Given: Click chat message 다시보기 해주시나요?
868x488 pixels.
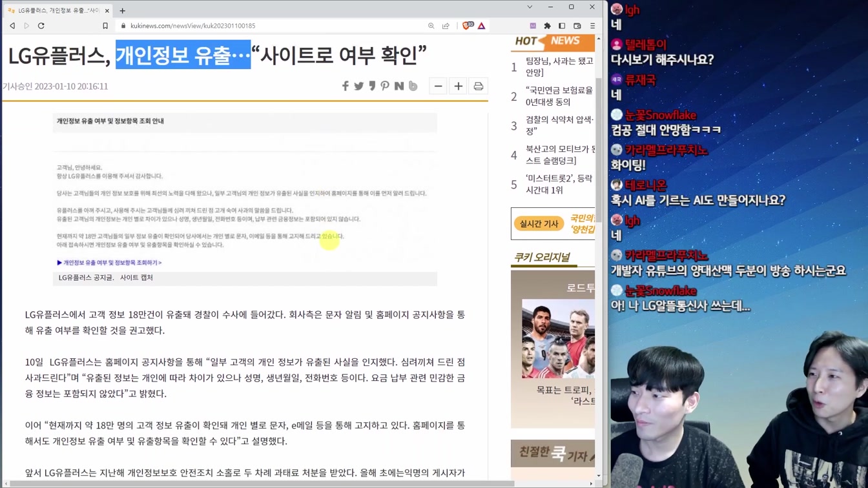Looking at the screenshot, I should 662,59.
